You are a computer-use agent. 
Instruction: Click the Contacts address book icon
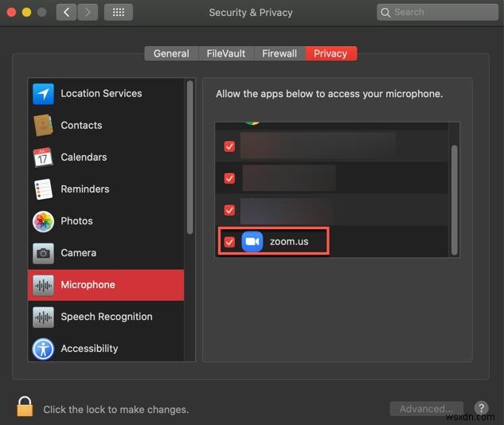pyautogui.click(x=43, y=125)
